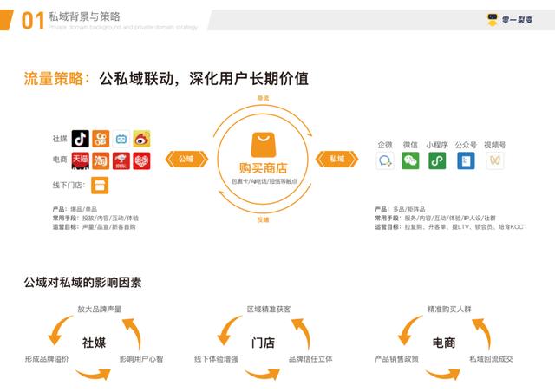Click the 精准购买人群 label
Image resolution: width=555 pixels, height=392 pixels.
449,309
